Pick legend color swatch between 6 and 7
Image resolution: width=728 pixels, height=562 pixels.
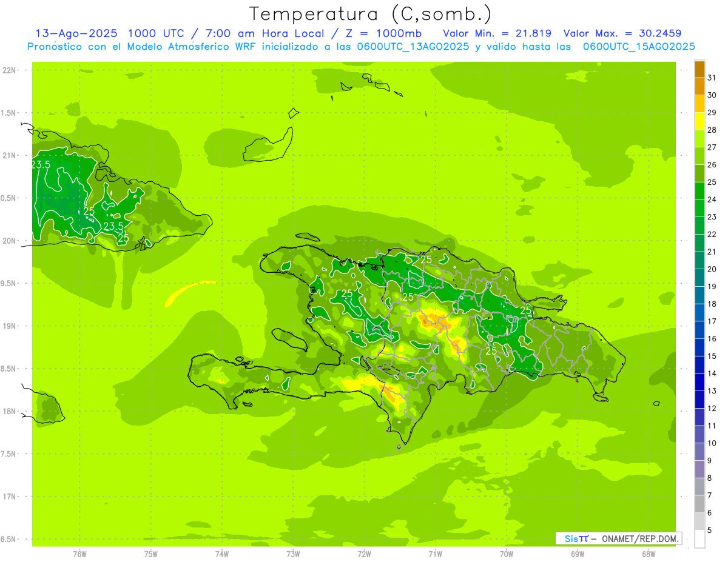[x=699, y=504]
